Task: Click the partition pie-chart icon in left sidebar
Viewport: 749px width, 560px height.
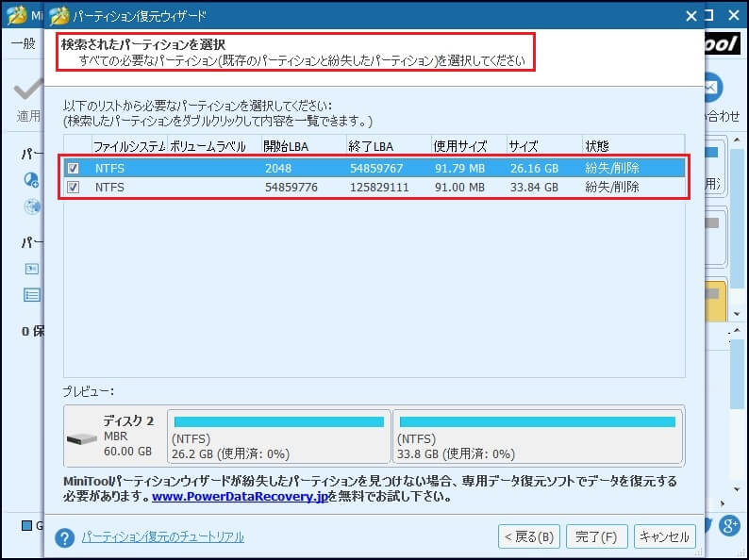Action: click(x=31, y=179)
